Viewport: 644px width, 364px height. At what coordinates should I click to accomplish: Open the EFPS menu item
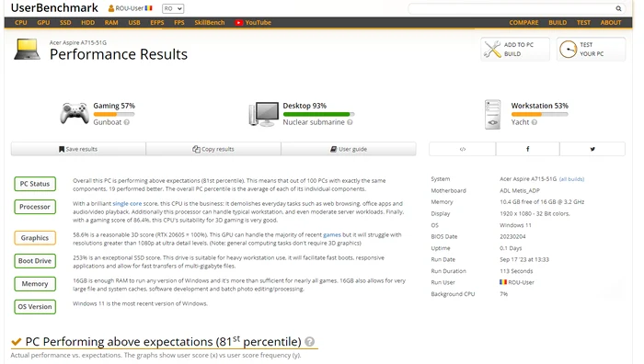coord(157,23)
